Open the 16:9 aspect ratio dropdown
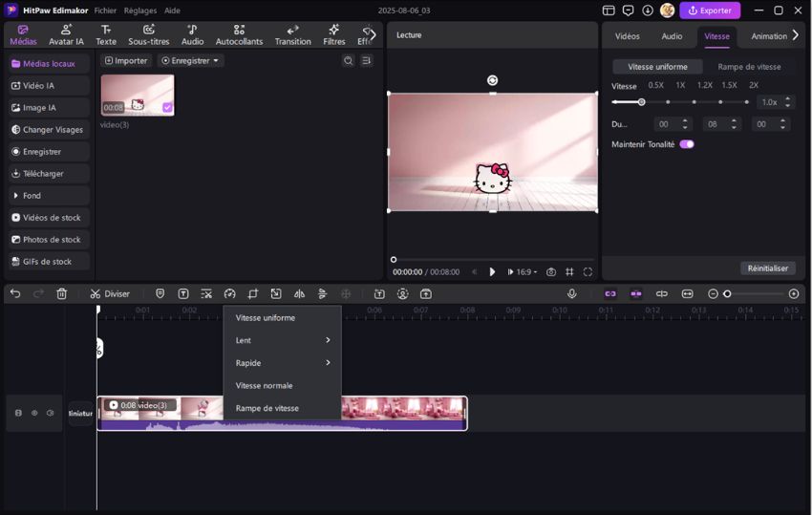The image size is (812, 515). (x=526, y=272)
